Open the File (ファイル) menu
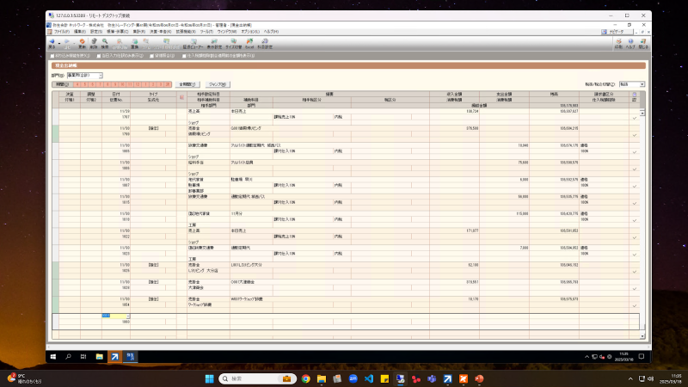 62,32
